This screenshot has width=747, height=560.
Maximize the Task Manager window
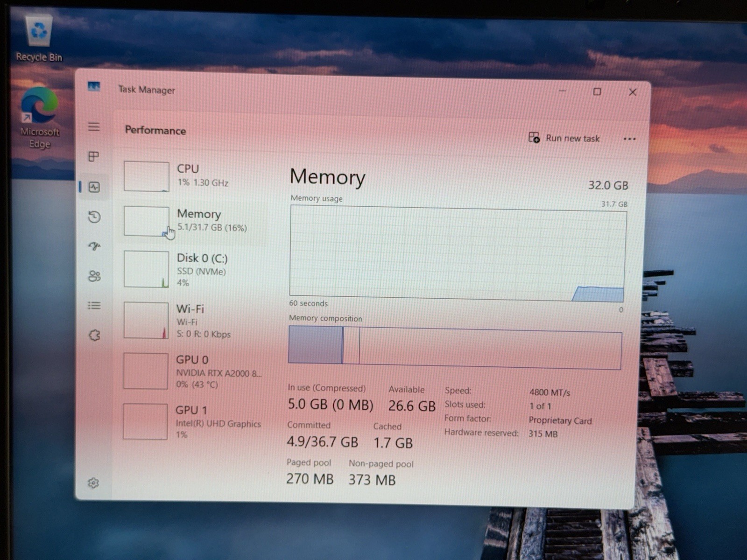(x=597, y=91)
